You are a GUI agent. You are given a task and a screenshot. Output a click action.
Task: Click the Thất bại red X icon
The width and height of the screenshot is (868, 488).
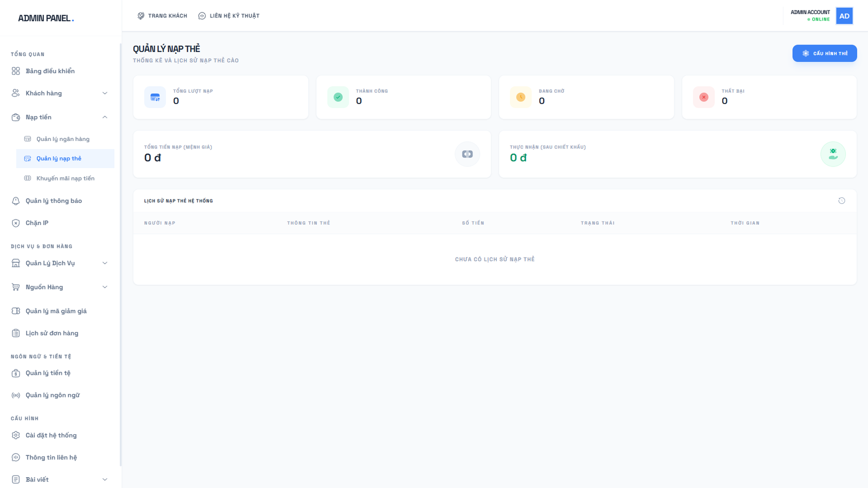pyautogui.click(x=704, y=97)
